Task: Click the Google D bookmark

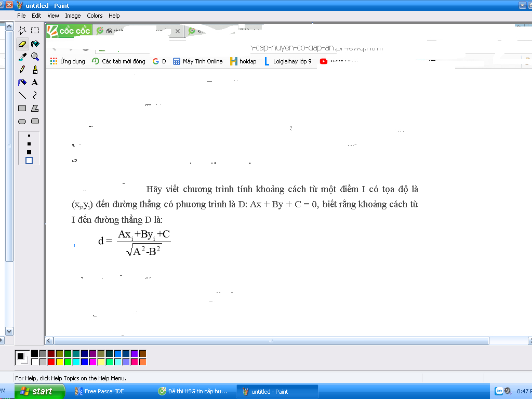Action: (x=159, y=61)
